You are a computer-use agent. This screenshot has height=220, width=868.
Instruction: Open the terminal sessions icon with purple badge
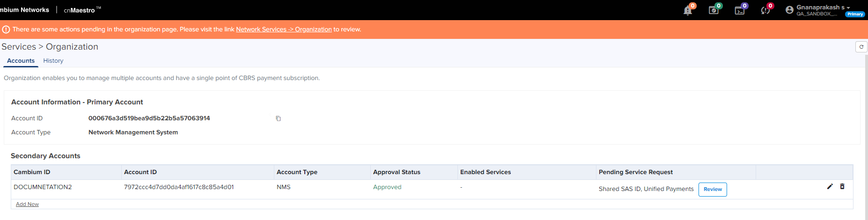click(740, 10)
